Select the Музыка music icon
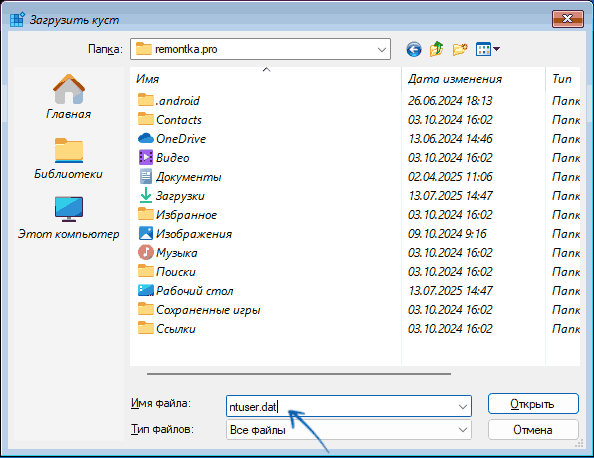This screenshot has width=594, height=458. click(x=146, y=252)
